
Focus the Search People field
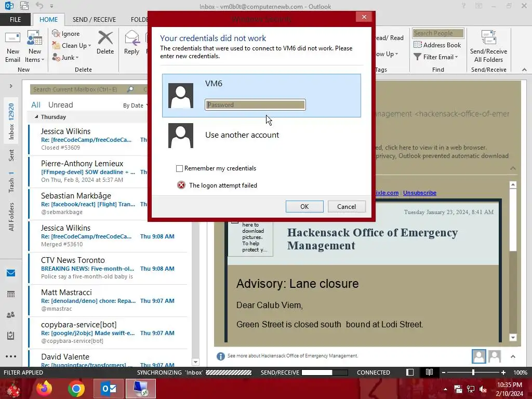(x=438, y=33)
